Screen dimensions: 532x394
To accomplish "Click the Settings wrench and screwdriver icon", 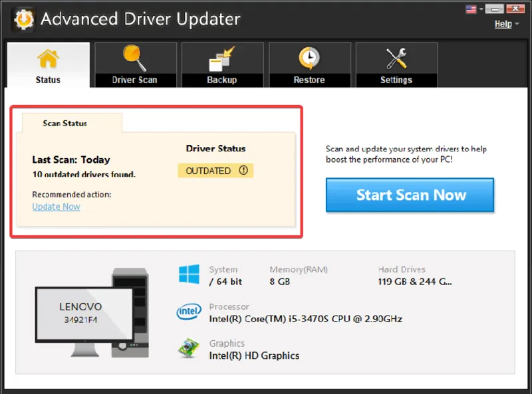I will (396, 58).
